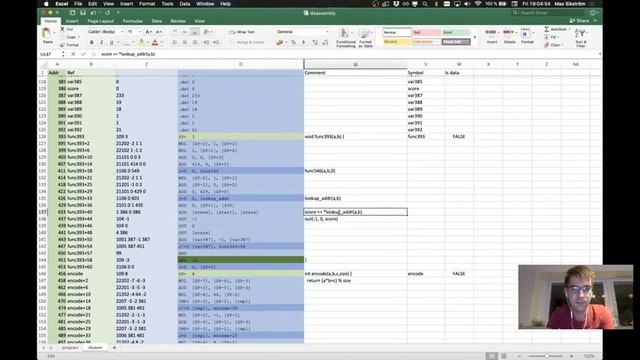Click the Wrap Text button
The height and width of the screenshot is (360, 640).
[242, 32]
